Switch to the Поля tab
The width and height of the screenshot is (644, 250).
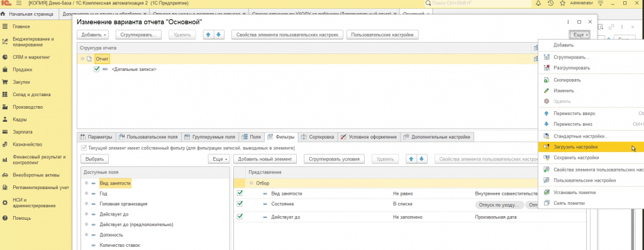pos(252,137)
